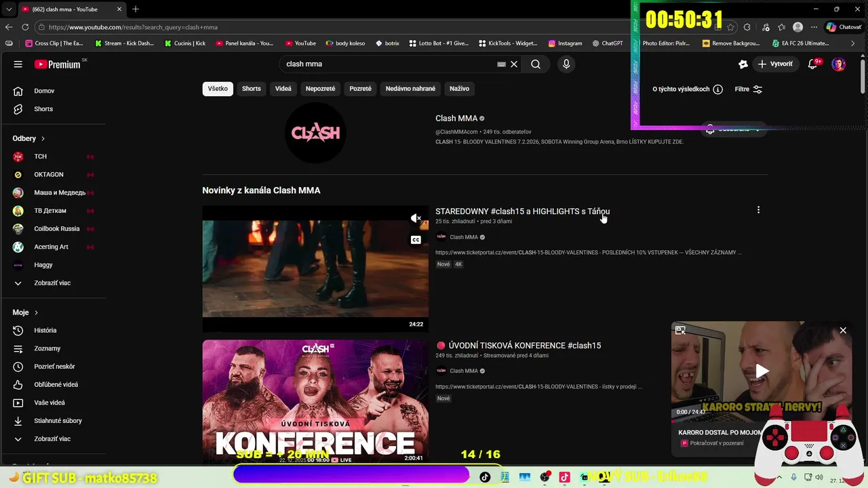Open the browser tab list dropdown
868x488 pixels.
[8, 9]
